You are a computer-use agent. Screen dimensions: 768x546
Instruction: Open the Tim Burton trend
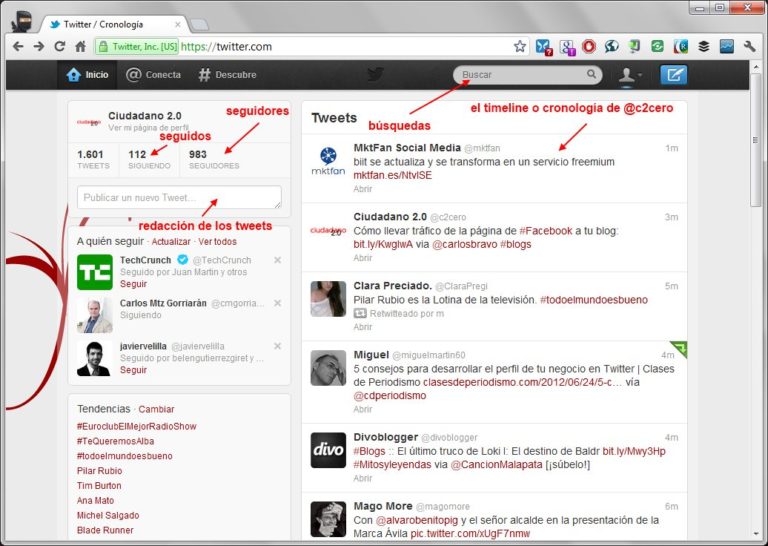(99, 486)
